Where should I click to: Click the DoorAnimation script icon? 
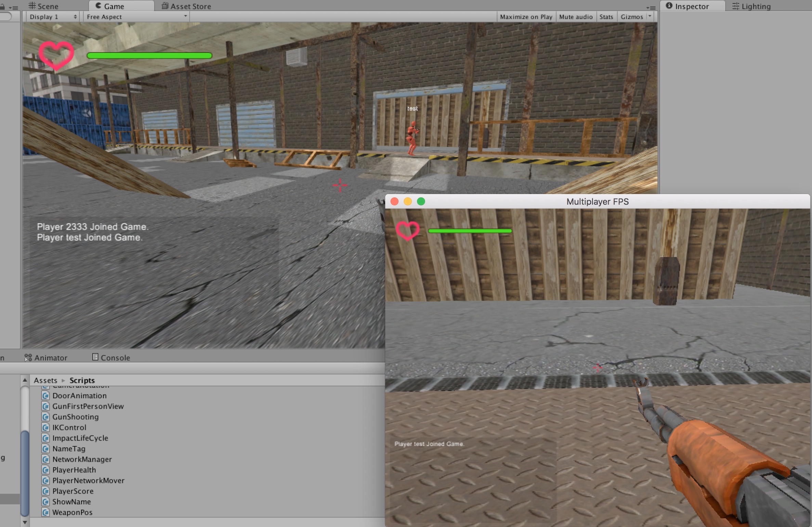point(45,396)
